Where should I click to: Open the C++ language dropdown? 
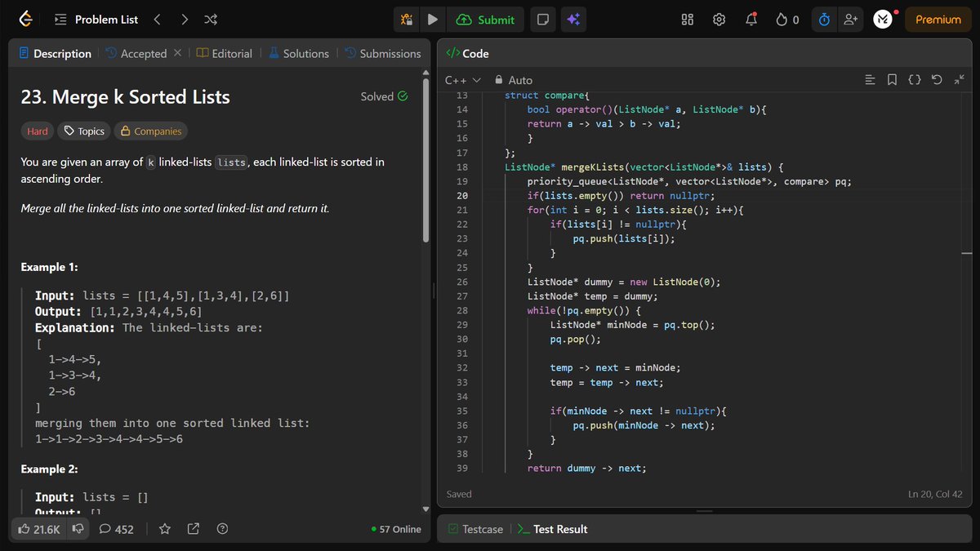[x=462, y=80]
